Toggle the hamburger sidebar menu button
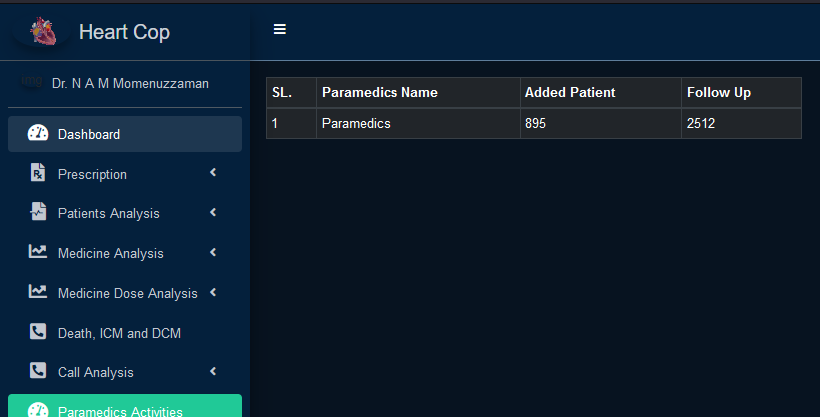Viewport: 820px width, 417px height. (x=280, y=30)
